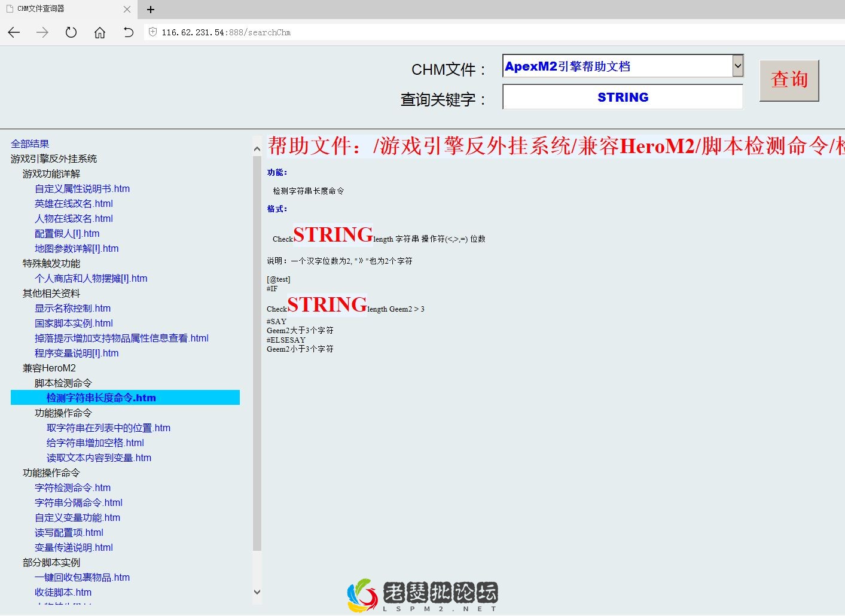Image resolution: width=845 pixels, height=616 pixels.
Task: Select 其他相关资料 tree node
Action: [51, 293]
